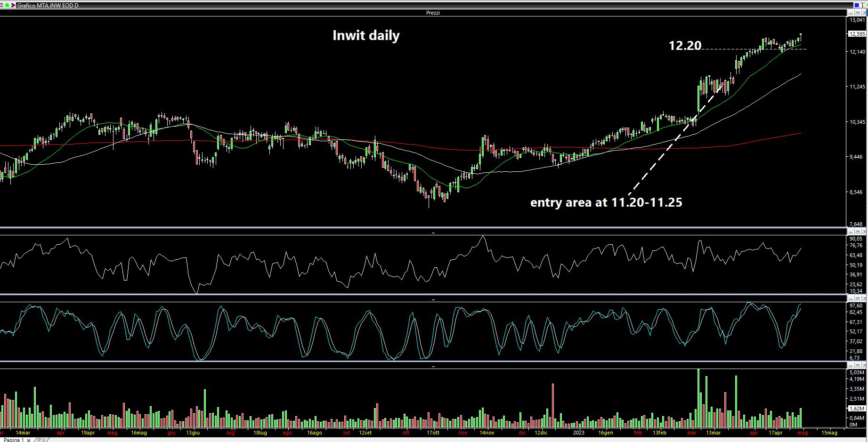Click the green status dot in title bar
This screenshot has height=442, width=868.
(x=7, y=5)
